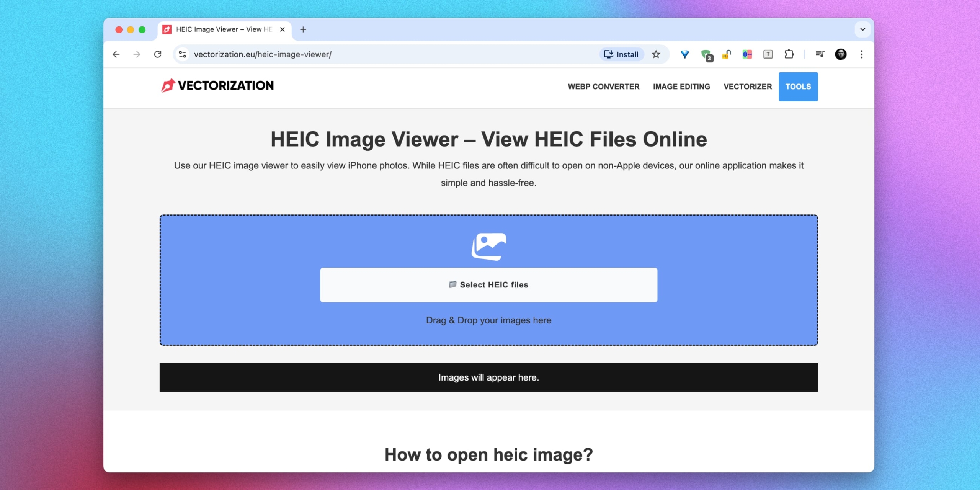Open the site permissions settings control
Viewport: 980px width, 490px height.
click(182, 54)
